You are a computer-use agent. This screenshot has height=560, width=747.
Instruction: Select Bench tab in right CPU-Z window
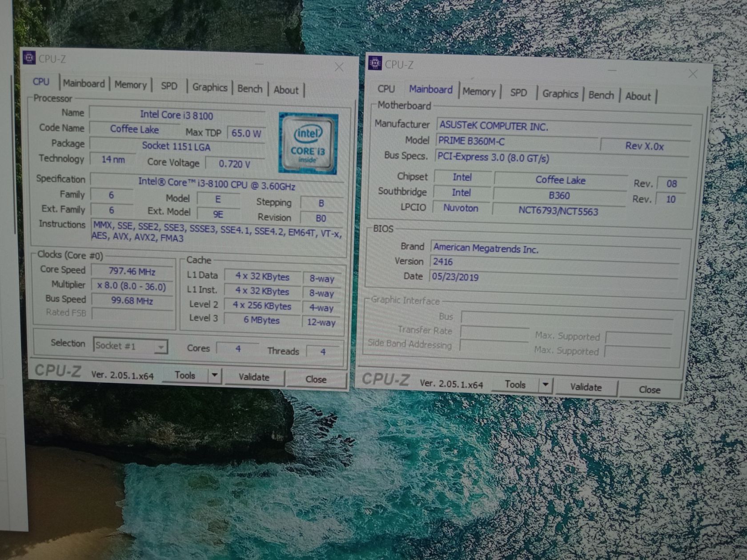click(x=601, y=95)
